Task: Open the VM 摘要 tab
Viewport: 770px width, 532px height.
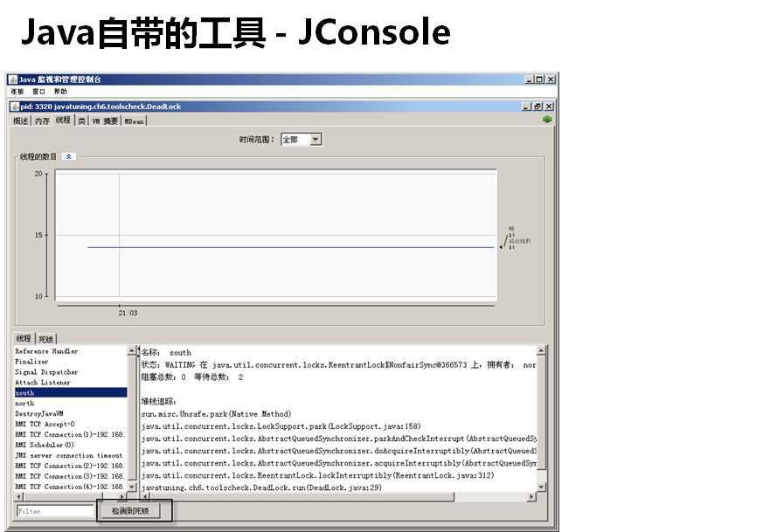Action: (105, 121)
